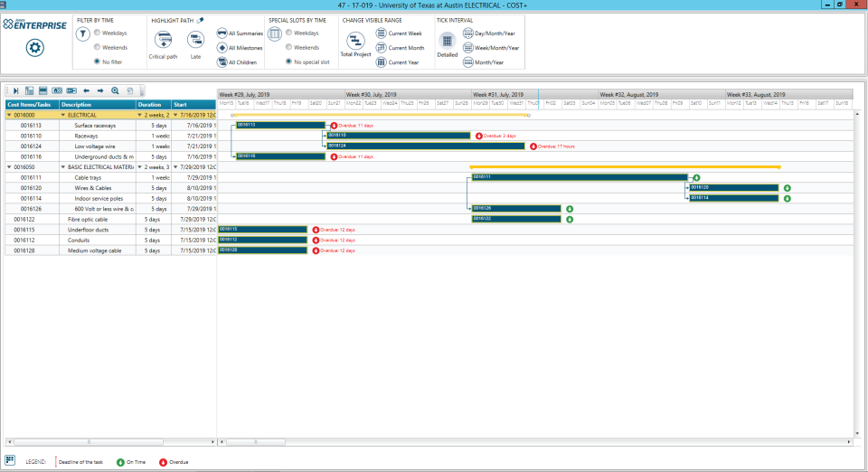
Task: Click the on-time icon next to 0016126 bar
Action: pyautogui.click(x=570, y=209)
